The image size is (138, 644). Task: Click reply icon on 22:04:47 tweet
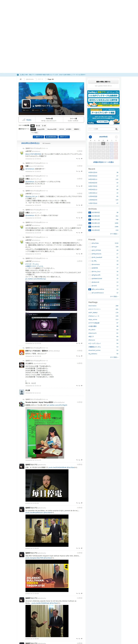[77, 186]
